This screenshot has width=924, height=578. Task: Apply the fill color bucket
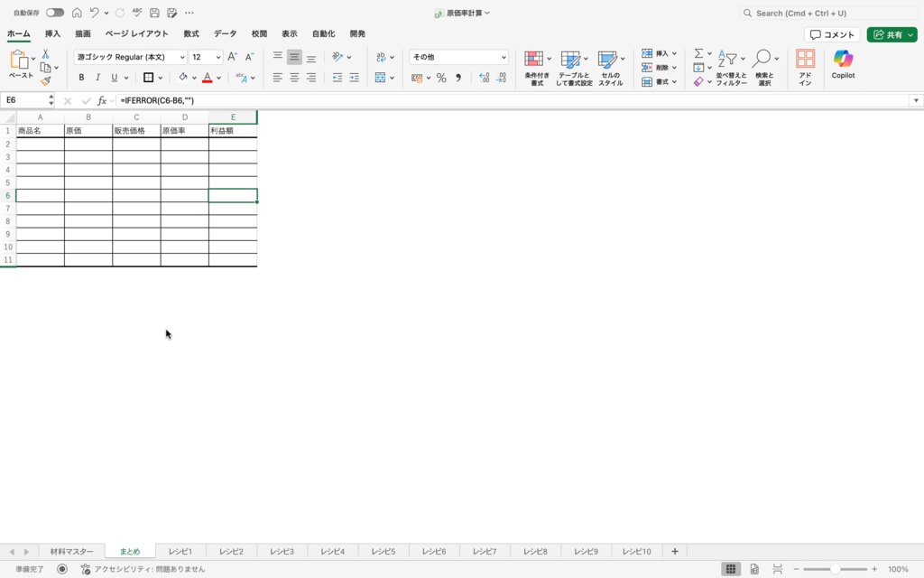182,78
